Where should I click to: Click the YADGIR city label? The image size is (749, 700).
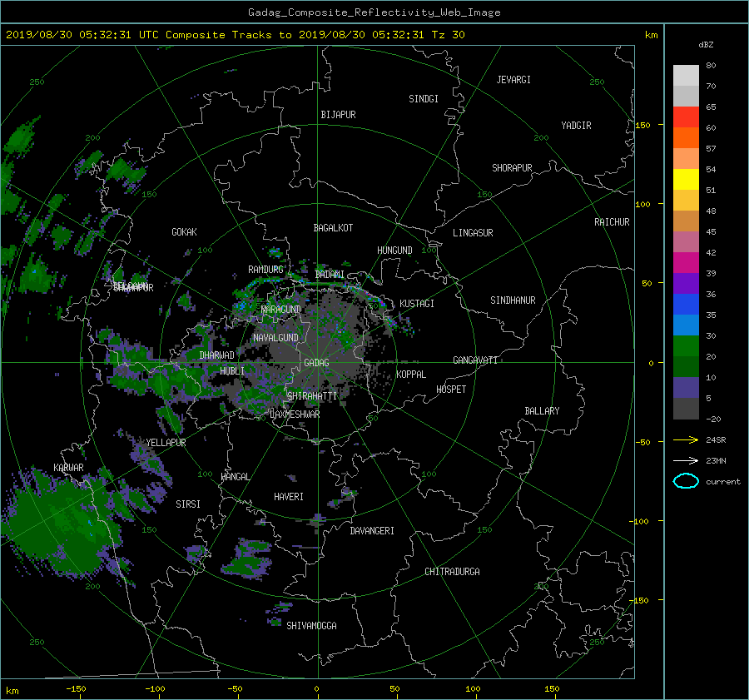[x=576, y=126]
